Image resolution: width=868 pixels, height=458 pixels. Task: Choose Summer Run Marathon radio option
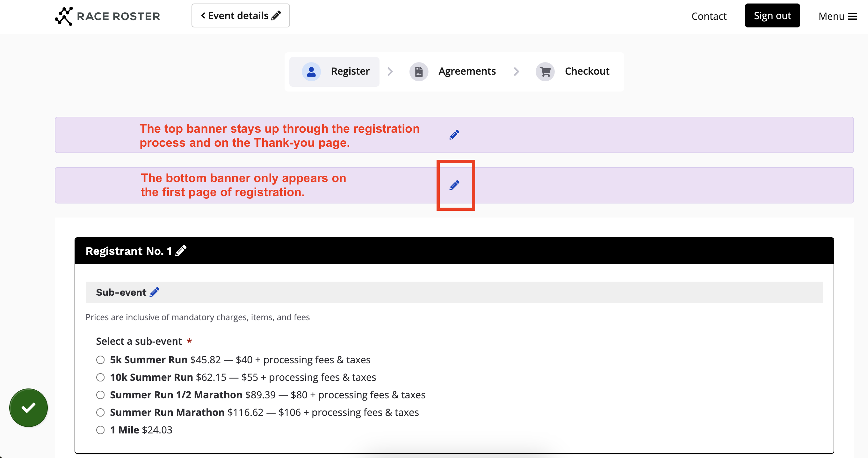100,412
